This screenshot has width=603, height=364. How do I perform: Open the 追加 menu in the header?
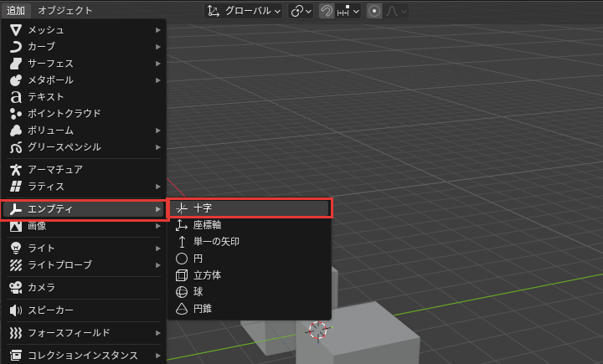(16, 10)
